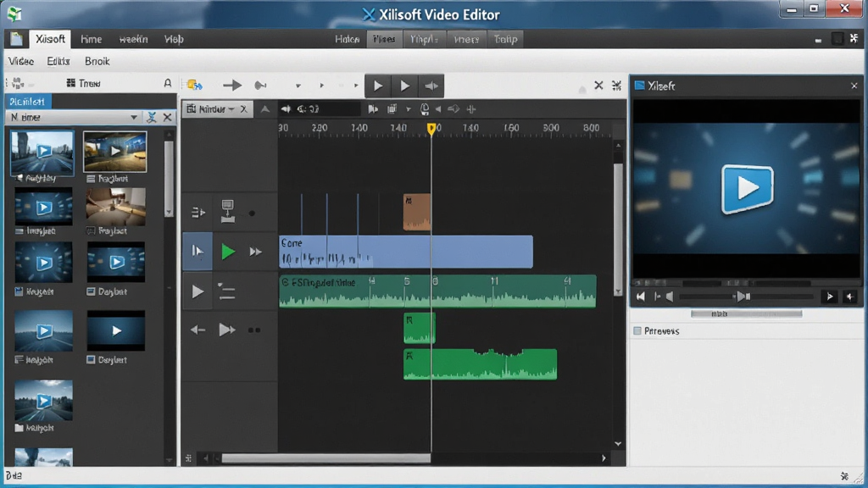
Task: Click fast-forward button on video track
Action: 255,252
